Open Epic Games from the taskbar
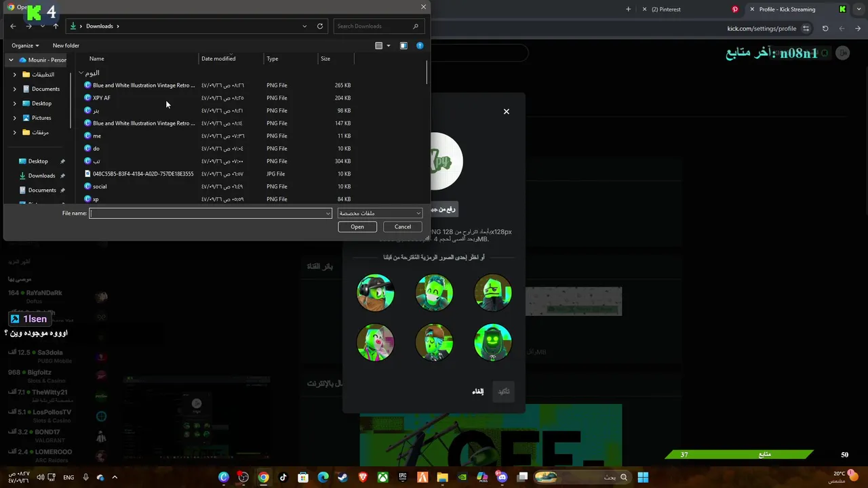Screen dimensions: 868x488 click(x=402, y=477)
